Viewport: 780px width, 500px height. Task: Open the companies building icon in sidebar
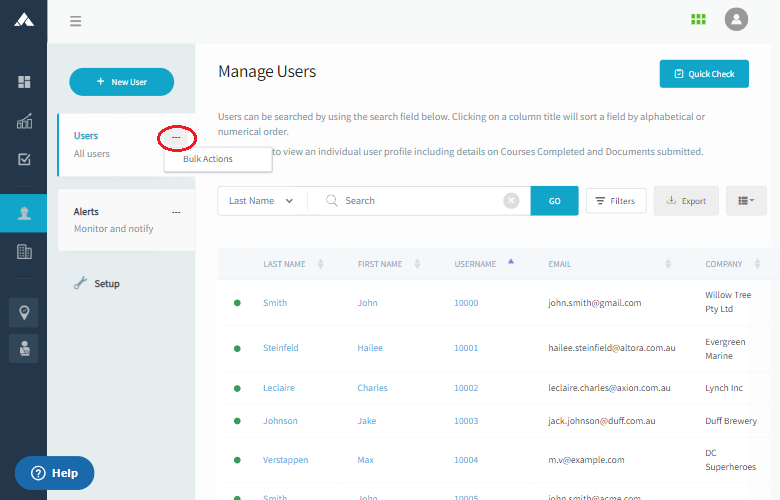pyautogui.click(x=24, y=252)
